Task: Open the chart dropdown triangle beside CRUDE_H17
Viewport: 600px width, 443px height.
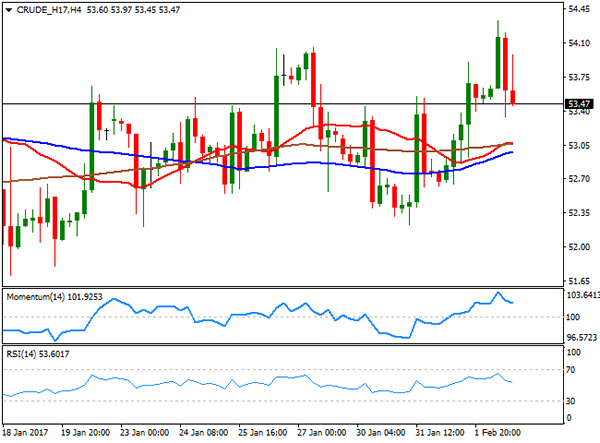Action: [8, 10]
